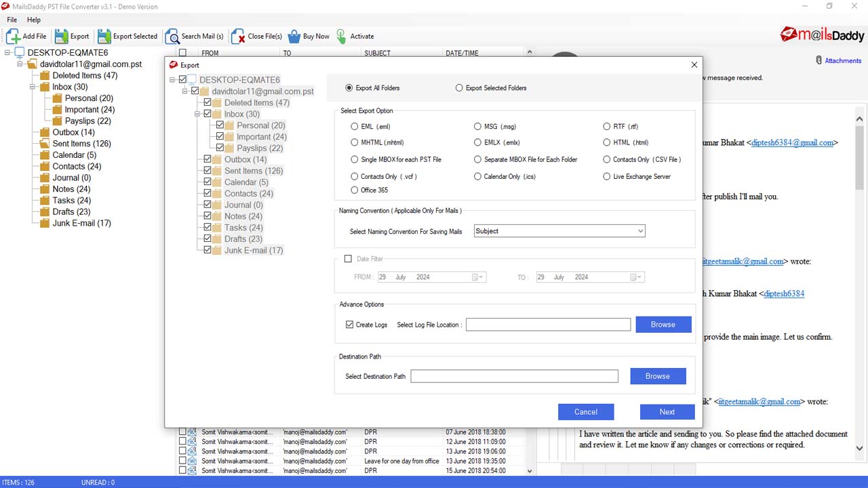The width and height of the screenshot is (868, 488).
Task: Choose Office 365 export option
Action: point(355,190)
